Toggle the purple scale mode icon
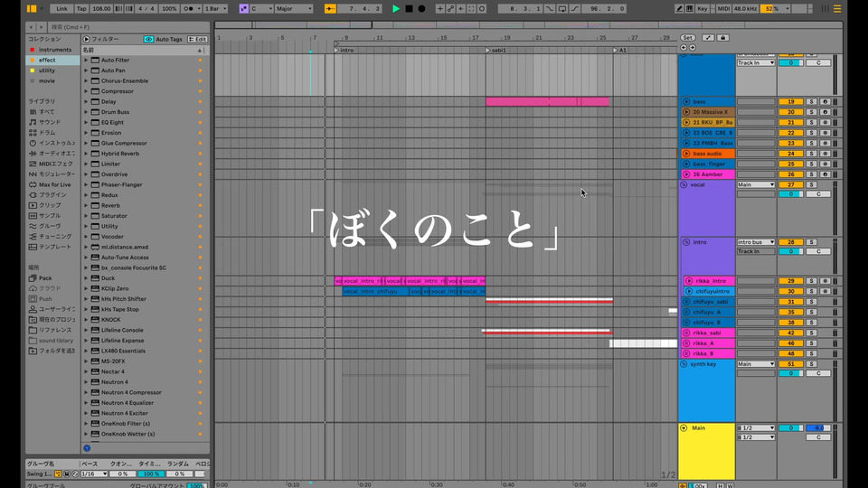868x488 pixels. [x=243, y=8]
